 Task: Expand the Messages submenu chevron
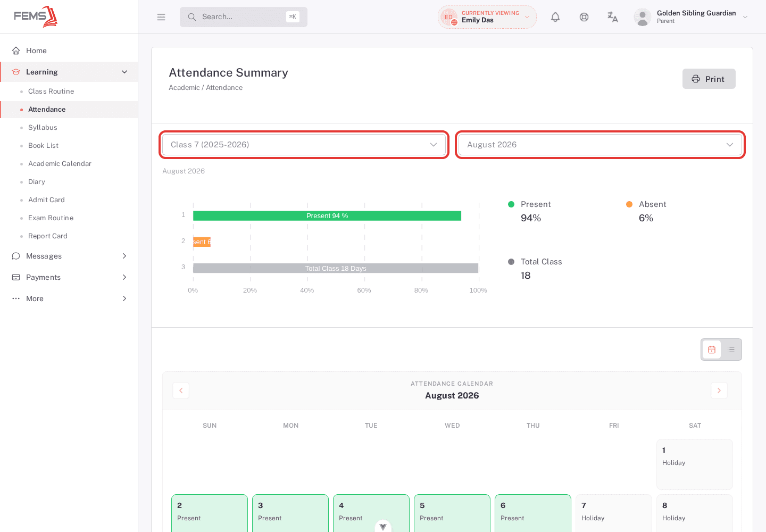pos(124,256)
